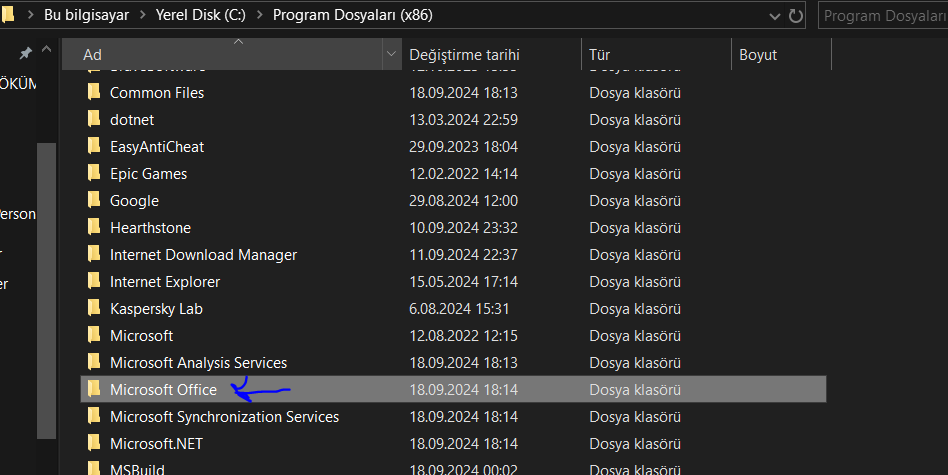Click the dotnet folder icon
The height and width of the screenshot is (475, 948).
(94, 119)
